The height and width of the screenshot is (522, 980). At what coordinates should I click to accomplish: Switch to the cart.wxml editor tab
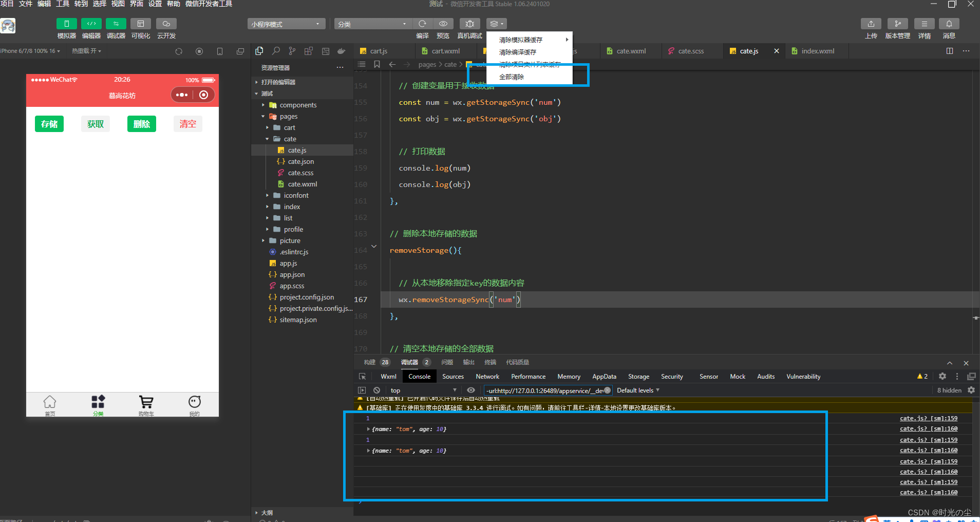coord(445,51)
